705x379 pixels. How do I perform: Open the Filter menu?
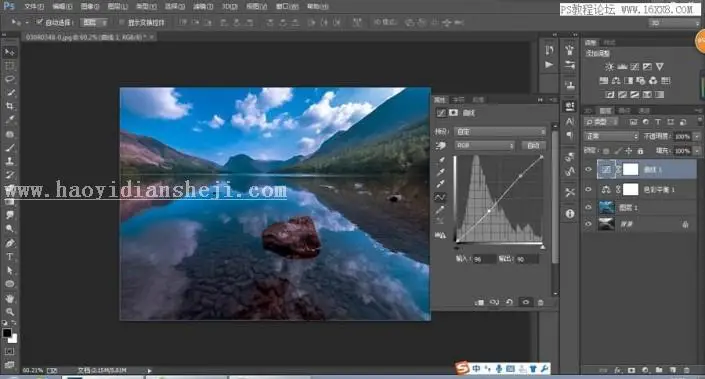(x=202, y=6)
